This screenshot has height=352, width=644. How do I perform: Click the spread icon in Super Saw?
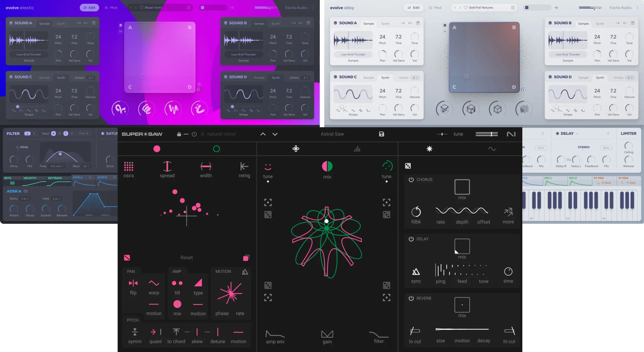(167, 166)
